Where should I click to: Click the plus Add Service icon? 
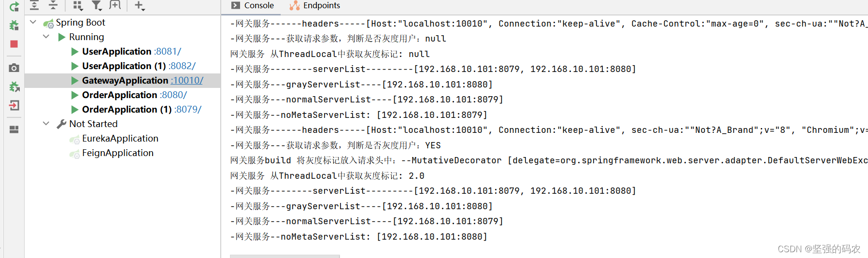pyautogui.click(x=139, y=5)
